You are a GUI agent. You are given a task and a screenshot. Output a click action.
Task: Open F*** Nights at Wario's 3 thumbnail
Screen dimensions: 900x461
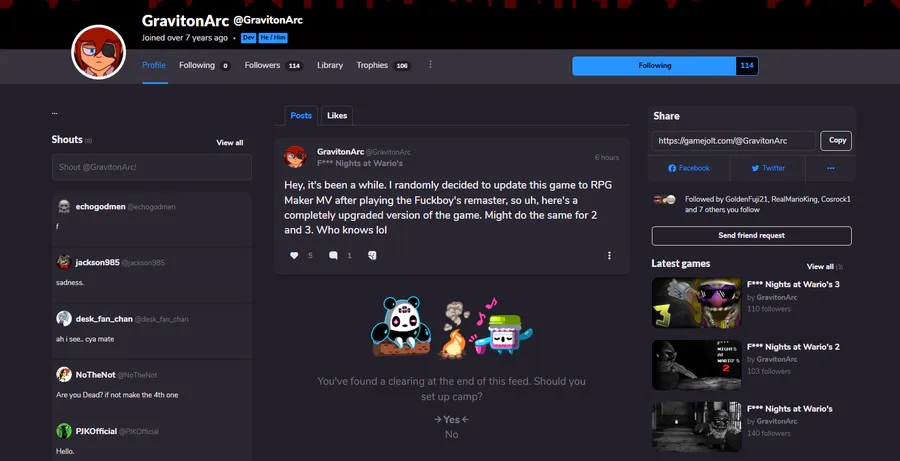[x=697, y=303]
